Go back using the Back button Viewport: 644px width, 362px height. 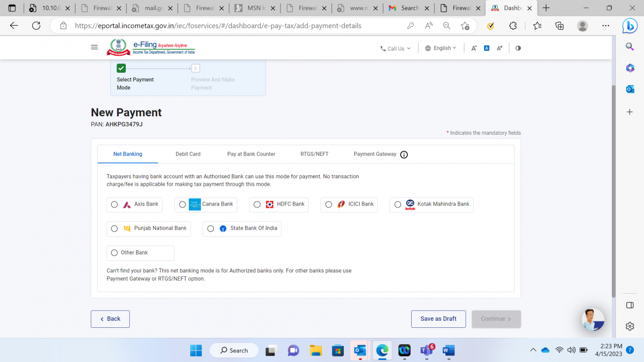pos(110,319)
